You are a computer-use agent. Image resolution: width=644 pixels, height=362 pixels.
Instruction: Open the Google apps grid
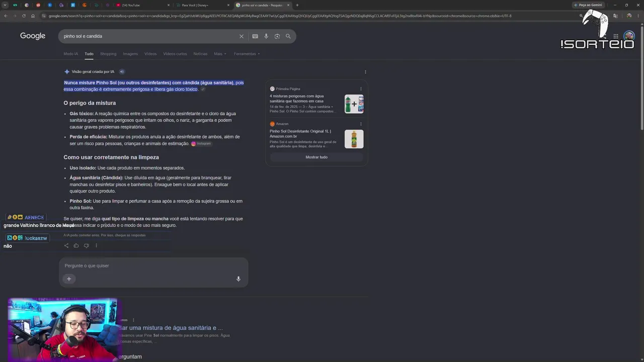point(615,36)
